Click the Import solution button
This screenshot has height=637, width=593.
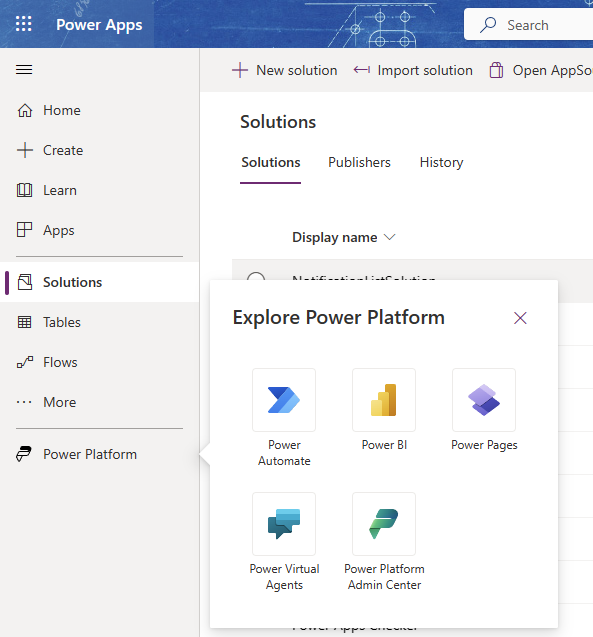pyautogui.click(x=413, y=70)
